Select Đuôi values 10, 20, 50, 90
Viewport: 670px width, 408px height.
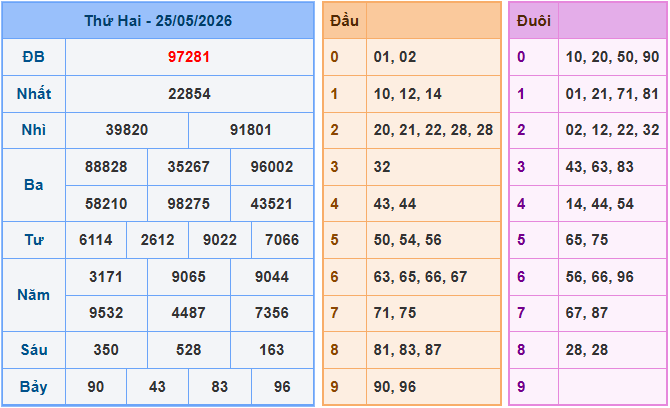(612, 57)
